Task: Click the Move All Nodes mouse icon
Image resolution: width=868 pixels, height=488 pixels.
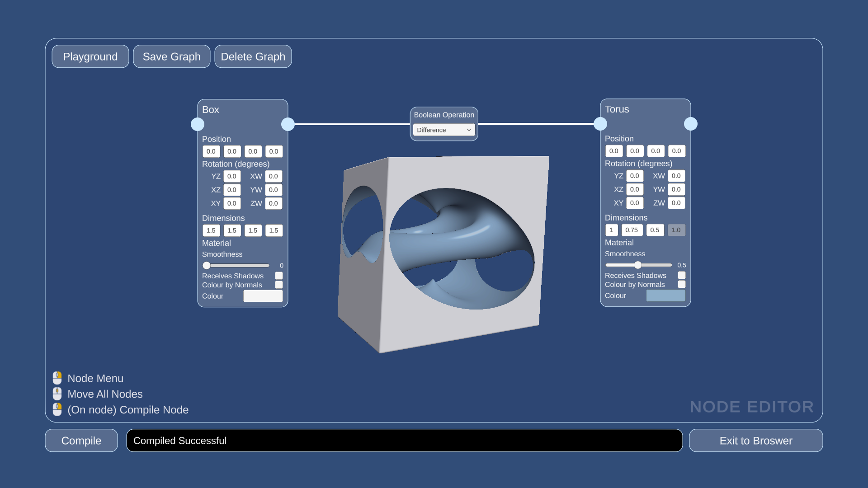Action: click(x=57, y=393)
